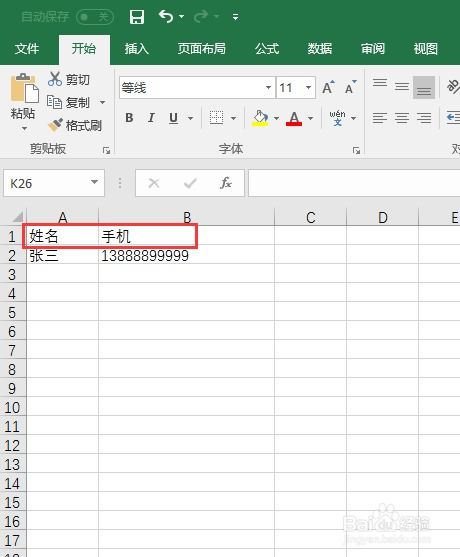Image resolution: width=460 pixels, height=557 pixels.
Task: Increase font size with large A icon
Action: coord(328,87)
